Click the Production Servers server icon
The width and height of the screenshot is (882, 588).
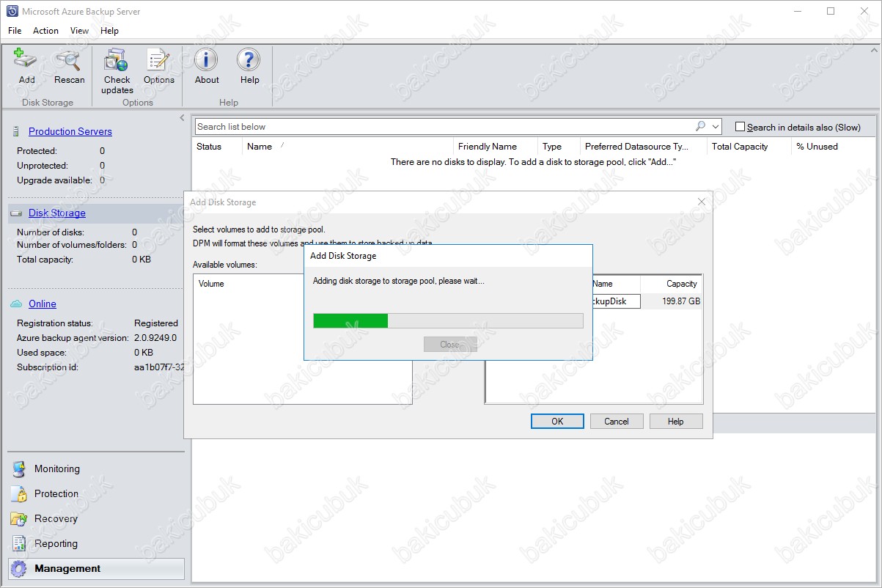pyautogui.click(x=15, y=132)
